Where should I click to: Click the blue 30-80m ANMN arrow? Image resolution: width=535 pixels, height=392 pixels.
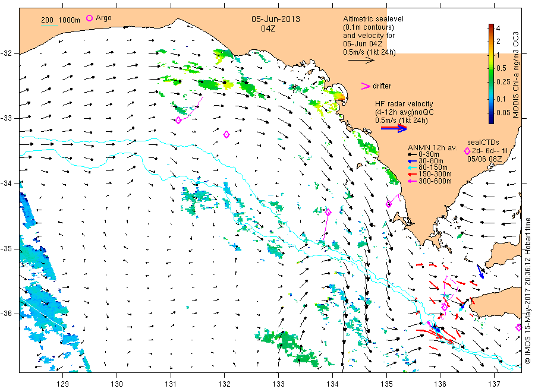[x=412, y=161]
